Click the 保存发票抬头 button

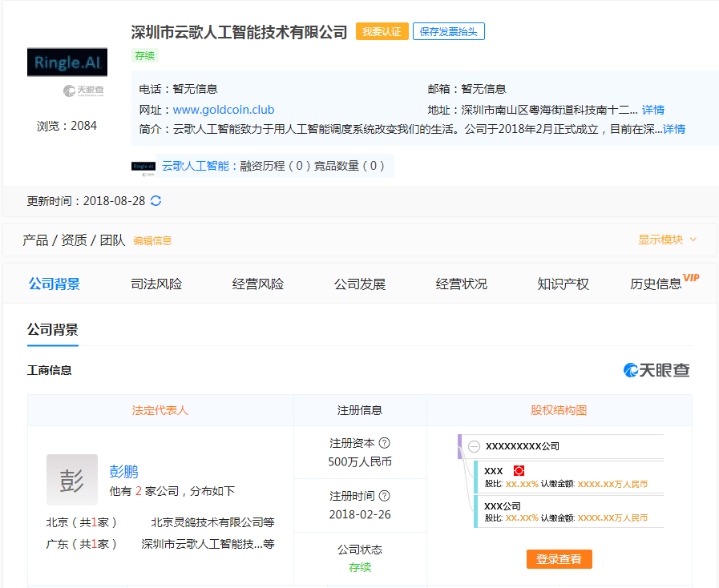pos(449,31)
